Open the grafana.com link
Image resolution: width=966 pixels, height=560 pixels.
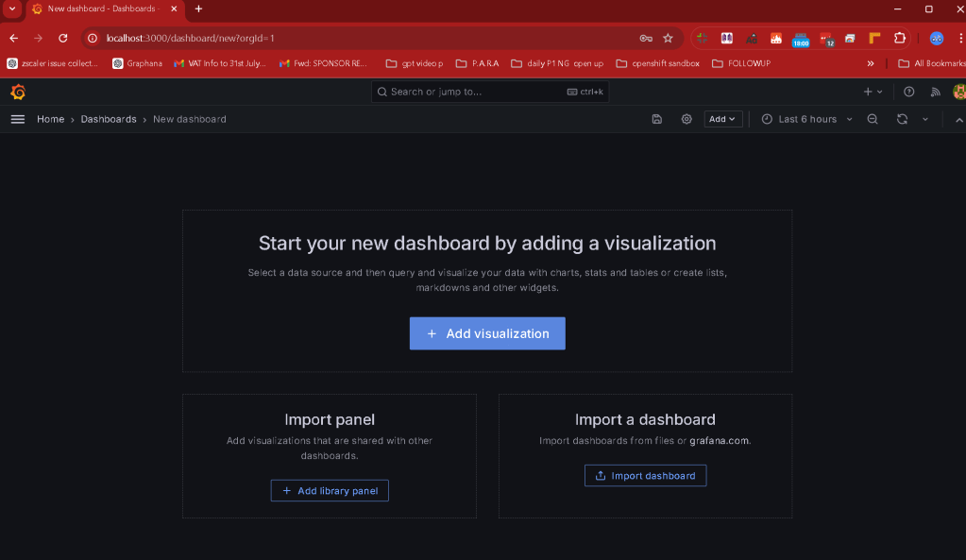coord(719,440)
